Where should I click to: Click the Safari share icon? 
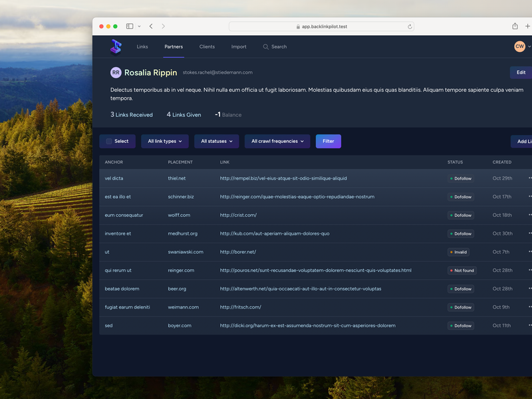click(515, 26)
